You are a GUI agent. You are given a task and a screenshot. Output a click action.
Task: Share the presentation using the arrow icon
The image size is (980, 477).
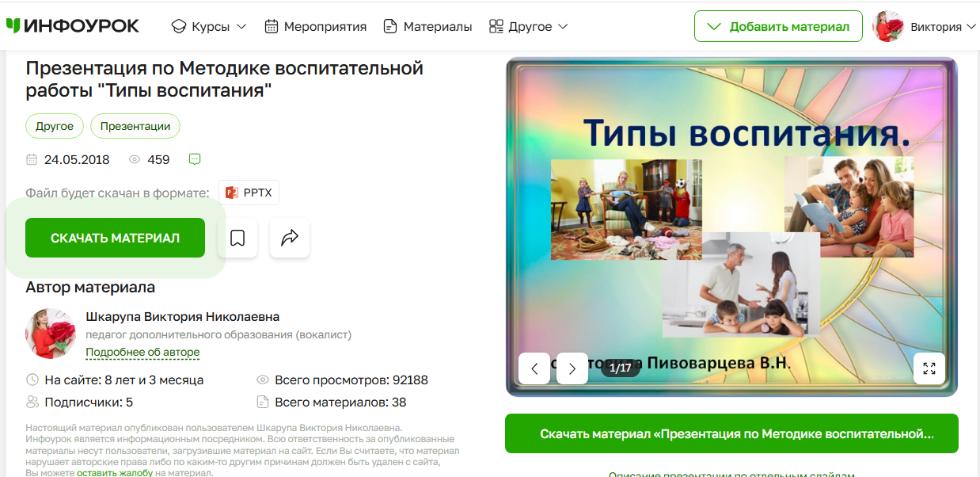click(x=290, y=238)
